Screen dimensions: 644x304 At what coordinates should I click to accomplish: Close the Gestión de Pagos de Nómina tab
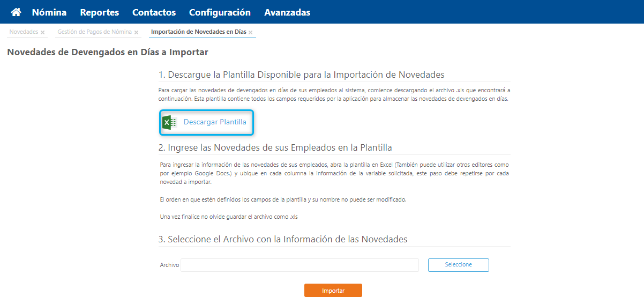tap(137, 33)
